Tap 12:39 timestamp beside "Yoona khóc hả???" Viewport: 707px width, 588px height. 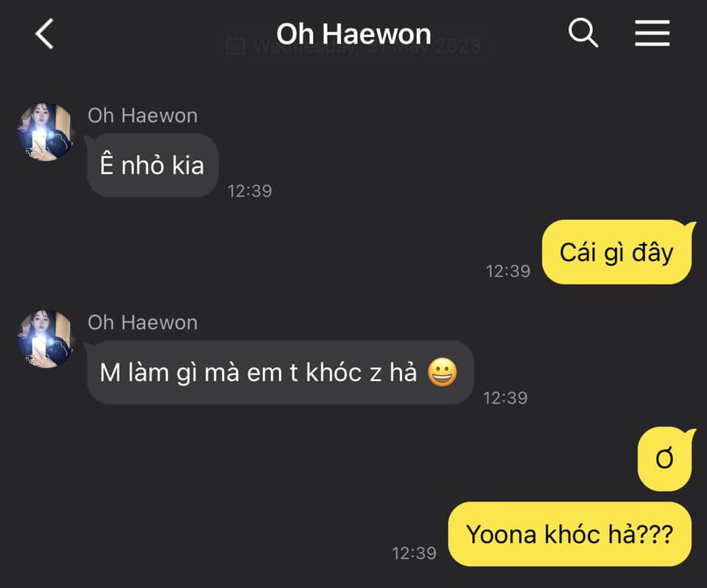click(x=414, y=553)
